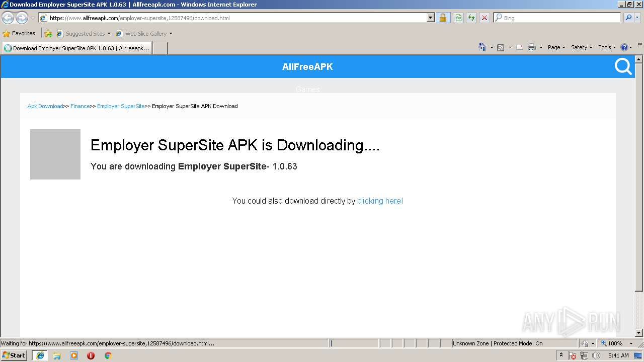Viewport: 644px width, 362px height.
Task: Click the red Stop loading icon
Action: [x=484, y=18]
